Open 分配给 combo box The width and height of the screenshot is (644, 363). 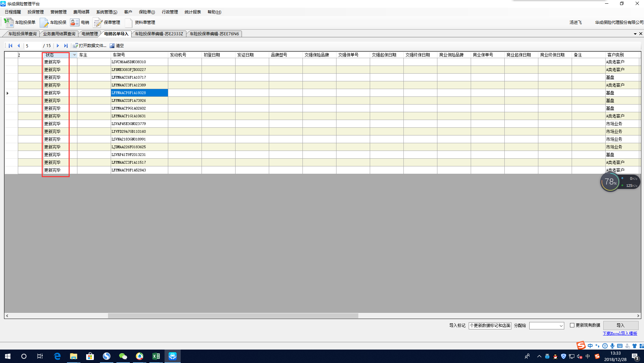(x=546, y=325)
